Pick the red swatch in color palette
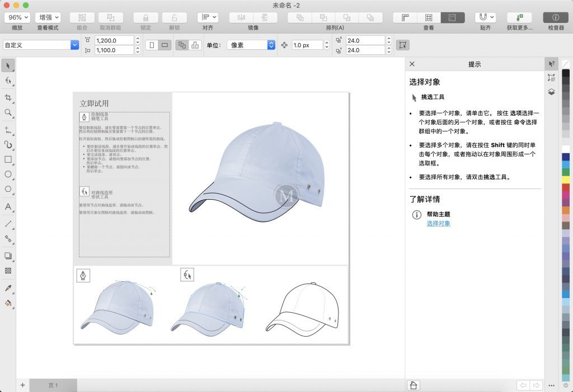Screen dimensions: 573x392 (x=566, y=188)
